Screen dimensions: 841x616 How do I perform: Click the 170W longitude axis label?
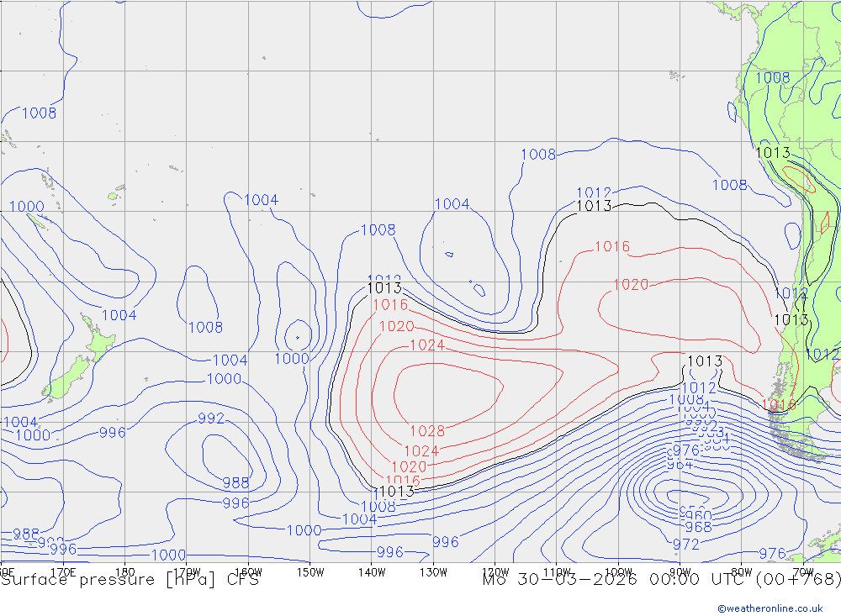click(187, 572)
